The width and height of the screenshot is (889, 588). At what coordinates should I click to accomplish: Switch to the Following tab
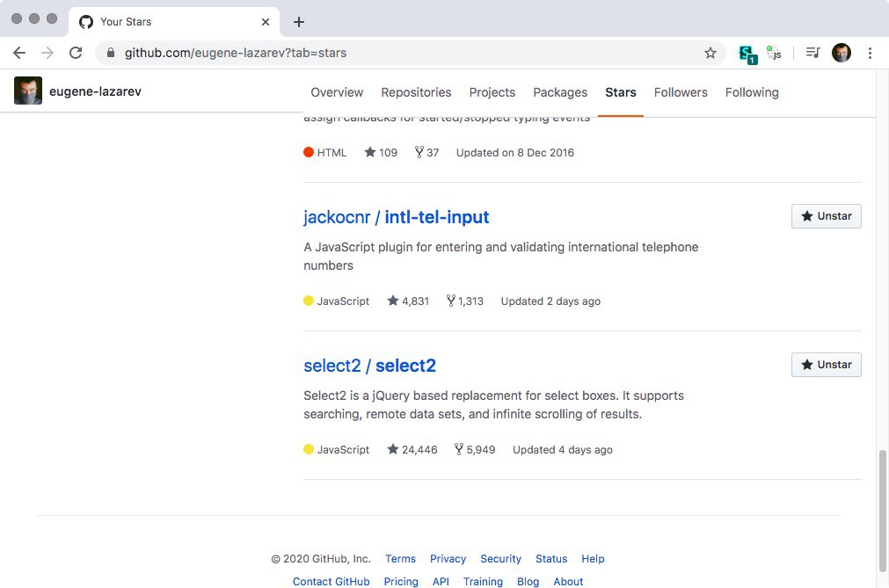pos(752,92)
